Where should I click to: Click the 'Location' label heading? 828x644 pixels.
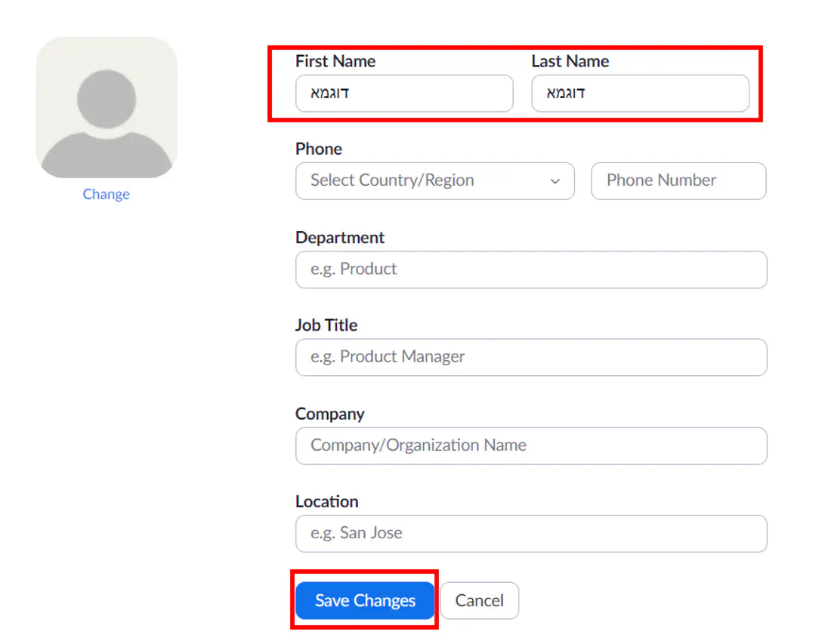[326, 501]
